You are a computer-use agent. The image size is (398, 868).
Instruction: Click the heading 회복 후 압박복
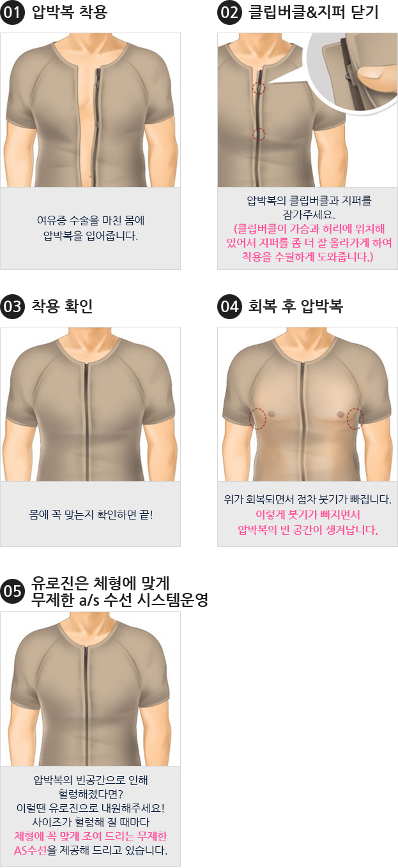296,306
